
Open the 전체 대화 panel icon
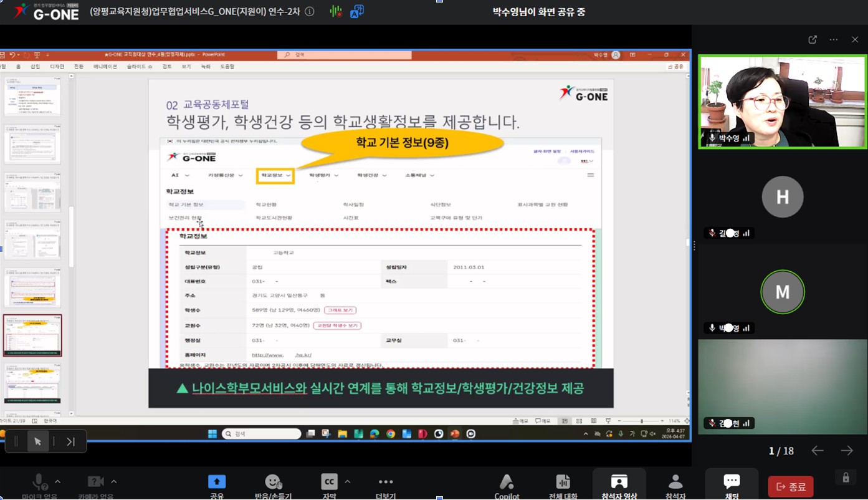coord(563,481)
